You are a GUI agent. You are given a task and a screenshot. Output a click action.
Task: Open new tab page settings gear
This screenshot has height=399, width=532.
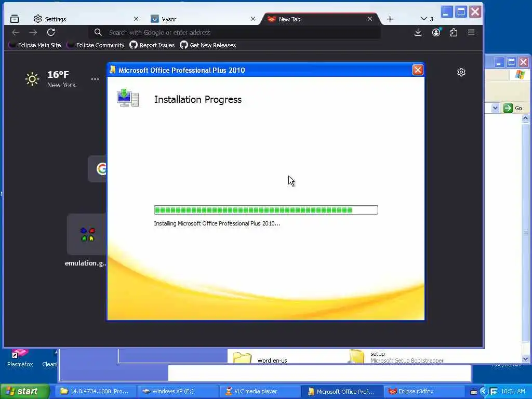(x=461, y=72)
